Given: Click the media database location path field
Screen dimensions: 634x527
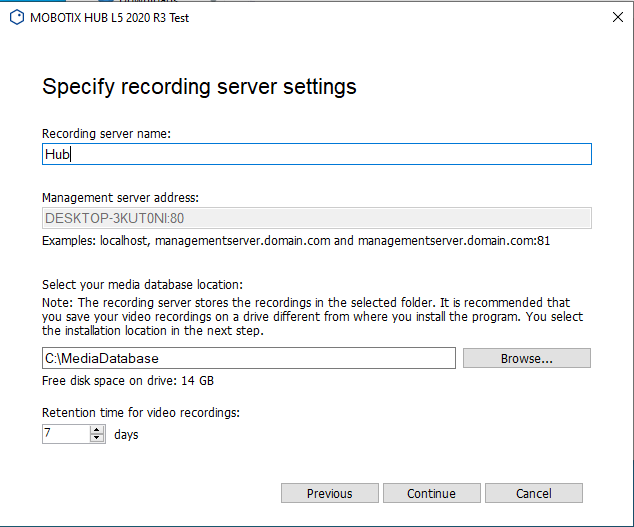Looking at the screenshot, I should [249, 358].
